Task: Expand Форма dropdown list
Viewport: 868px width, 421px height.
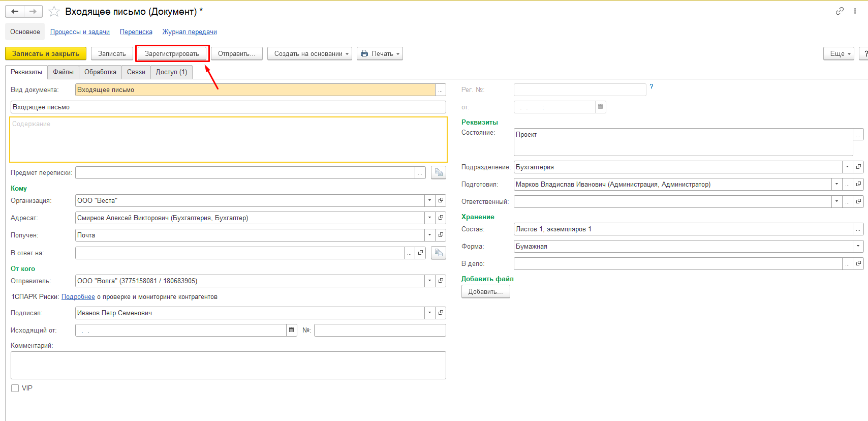Action: coord(858,246)
